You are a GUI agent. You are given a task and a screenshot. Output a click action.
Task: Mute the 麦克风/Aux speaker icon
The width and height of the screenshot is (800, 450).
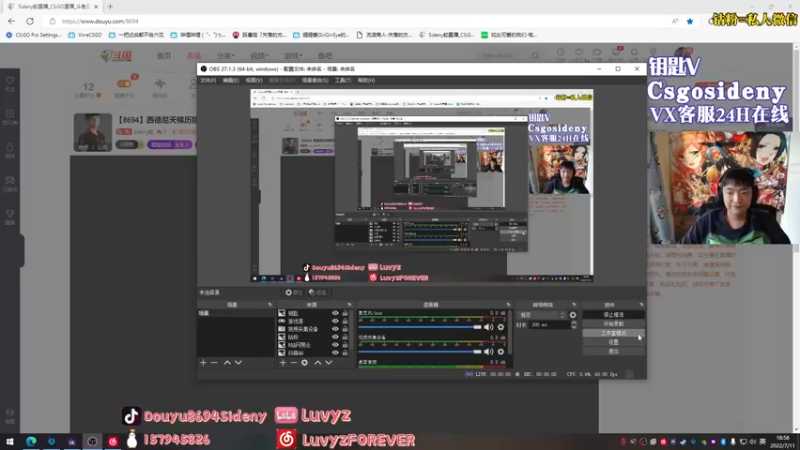click(488, 327)
